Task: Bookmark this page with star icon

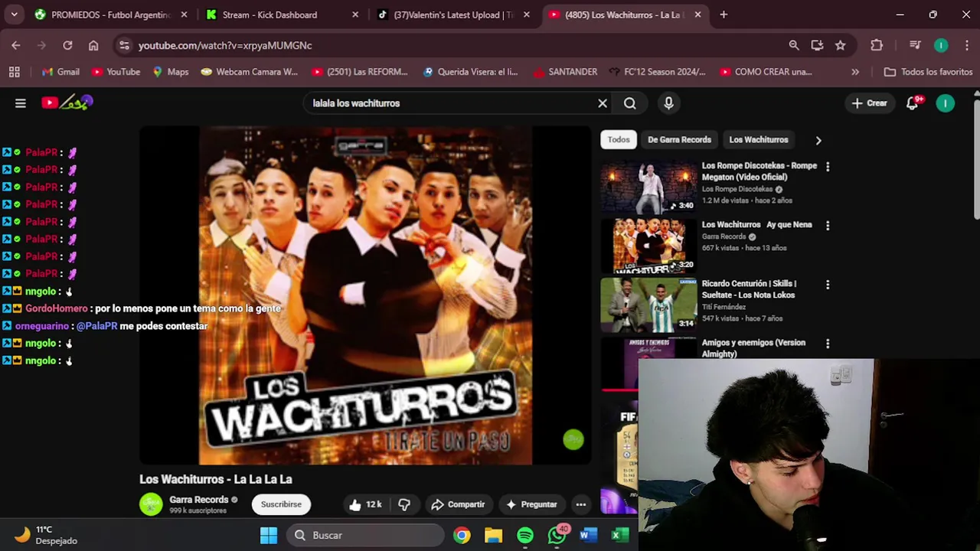Action: pyautogui.click(x=841, y=45)
